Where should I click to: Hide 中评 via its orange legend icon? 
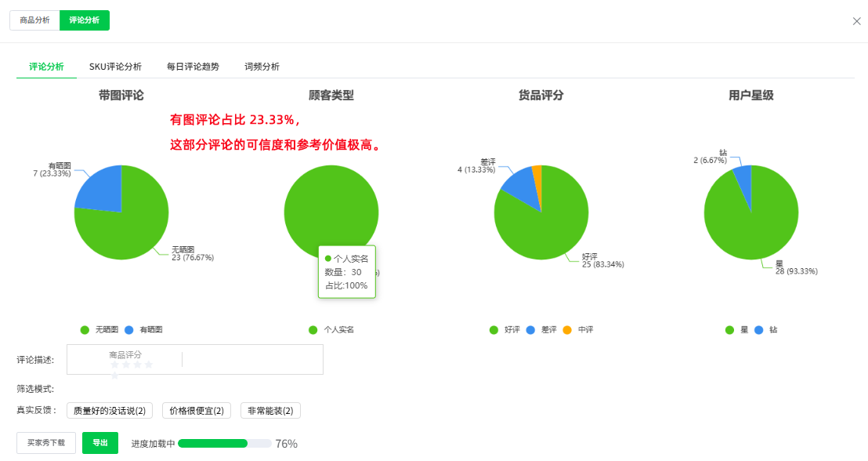566,329
